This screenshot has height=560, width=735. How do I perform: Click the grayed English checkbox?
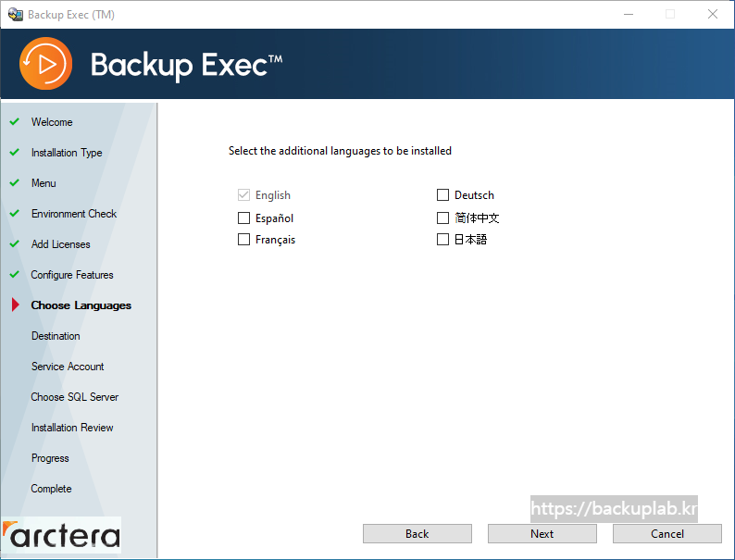point(243,195)
